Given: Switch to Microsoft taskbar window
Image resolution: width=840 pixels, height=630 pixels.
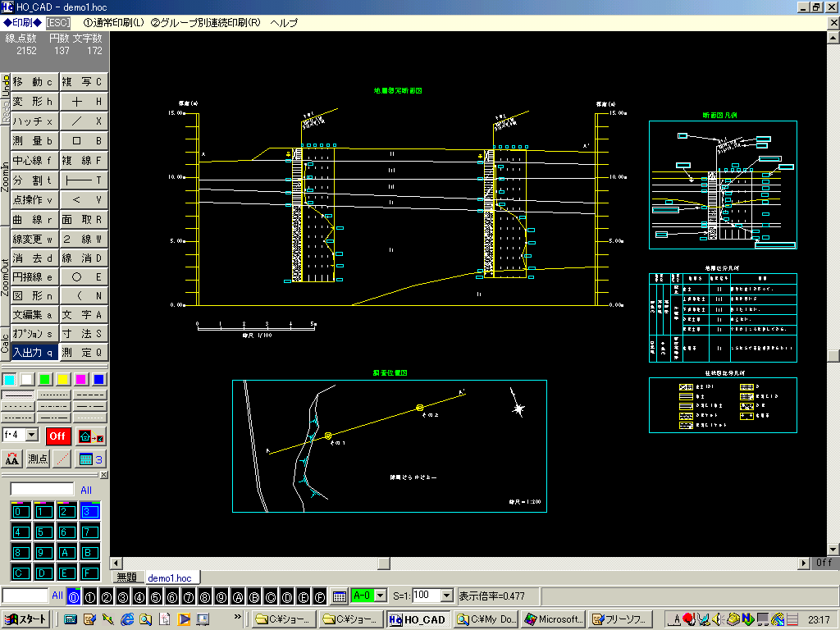Looking at the screenshot, I should point(553,619).
